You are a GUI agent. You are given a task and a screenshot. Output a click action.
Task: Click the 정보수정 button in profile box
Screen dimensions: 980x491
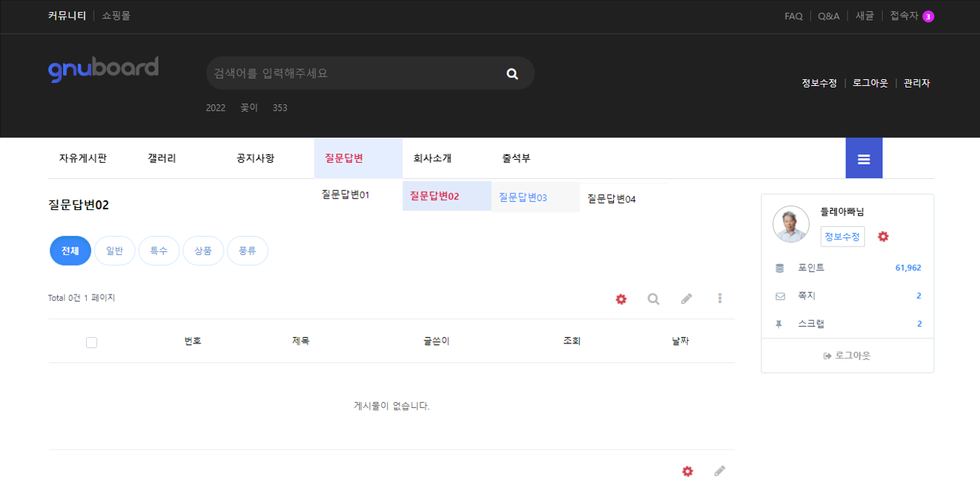842,237
